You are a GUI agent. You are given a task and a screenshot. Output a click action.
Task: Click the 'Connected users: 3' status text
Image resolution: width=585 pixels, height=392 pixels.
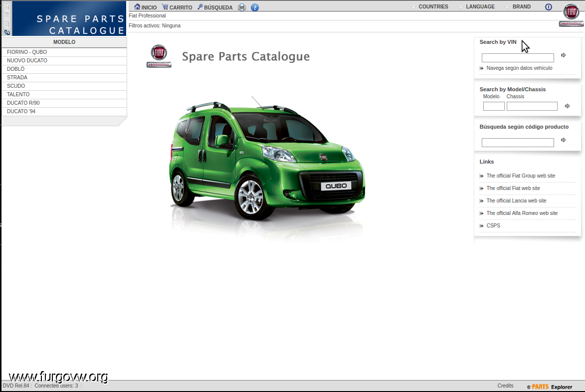(56, 386)
